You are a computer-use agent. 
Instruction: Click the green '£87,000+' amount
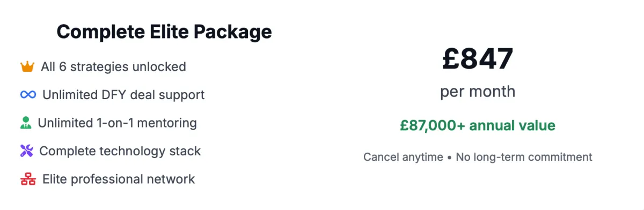[x=433, y=126]
